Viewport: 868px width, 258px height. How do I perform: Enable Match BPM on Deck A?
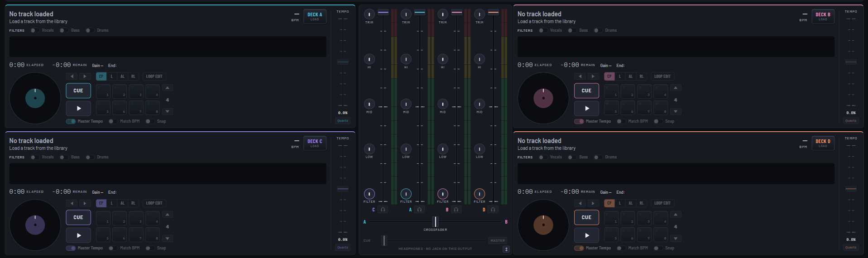113,121
